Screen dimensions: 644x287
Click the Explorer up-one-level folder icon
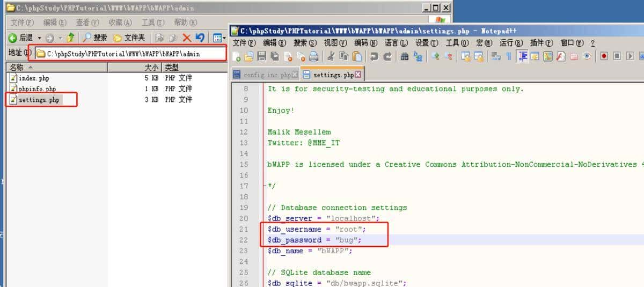(x=70, y=38)
